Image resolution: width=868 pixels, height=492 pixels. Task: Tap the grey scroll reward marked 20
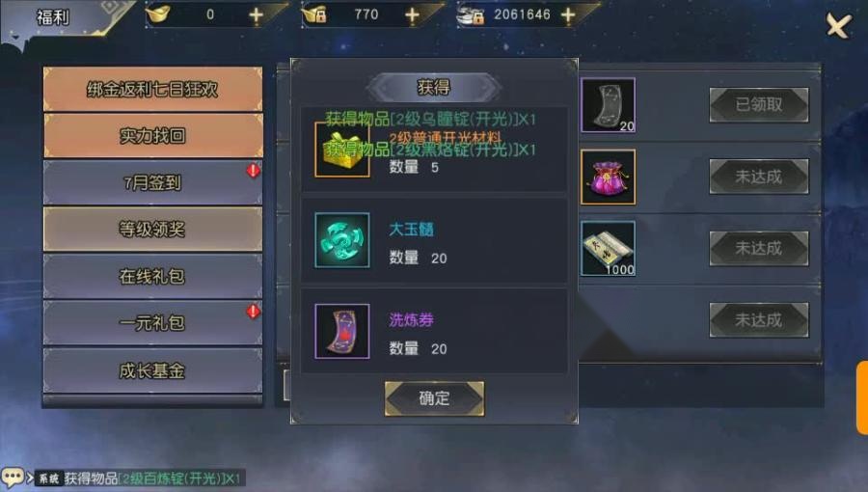pyautogui.click(x=608, y=105)
